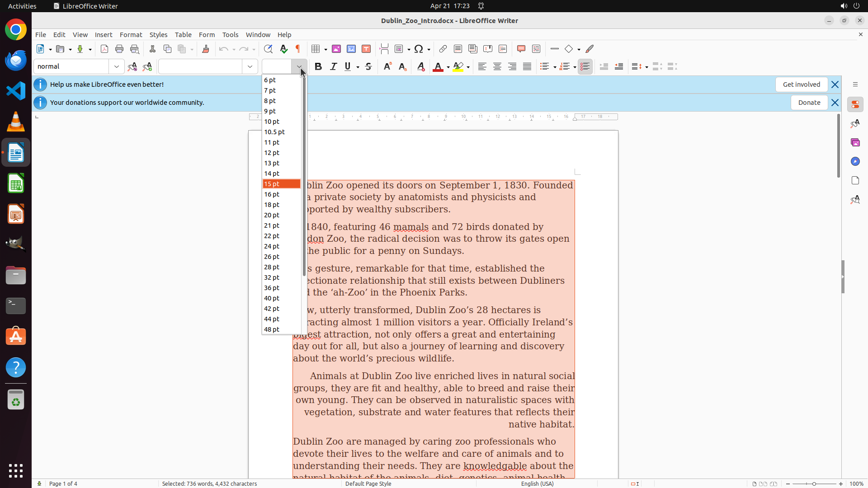The width and height of the screenshot is (868, 488).
Task: Click the zoom slider in status bar
Action: [814, 483]
